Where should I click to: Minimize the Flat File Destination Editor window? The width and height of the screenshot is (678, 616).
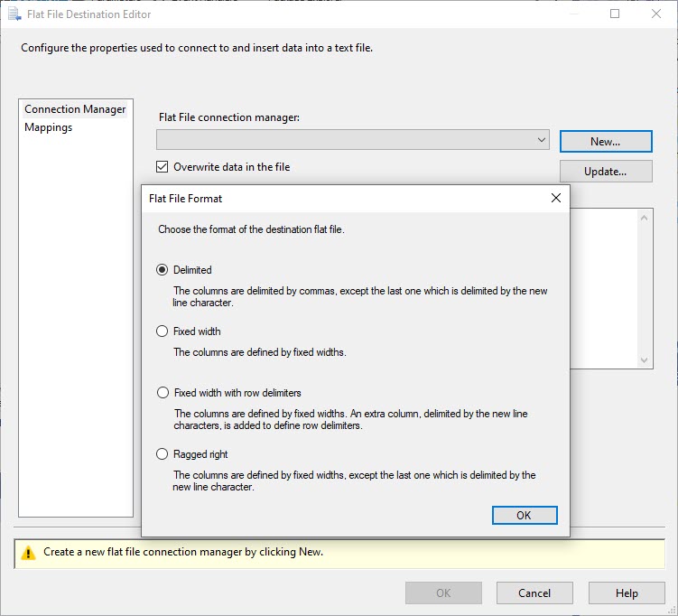[573, 14]
